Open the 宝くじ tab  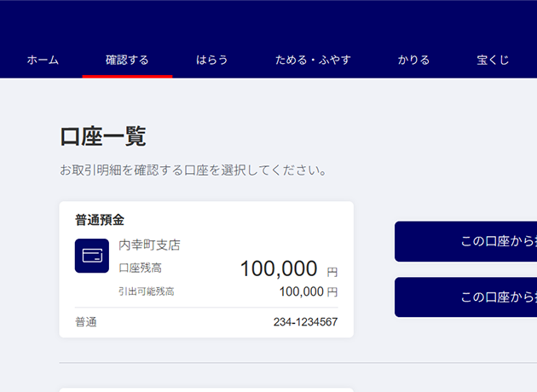click(x=493, y=61)
